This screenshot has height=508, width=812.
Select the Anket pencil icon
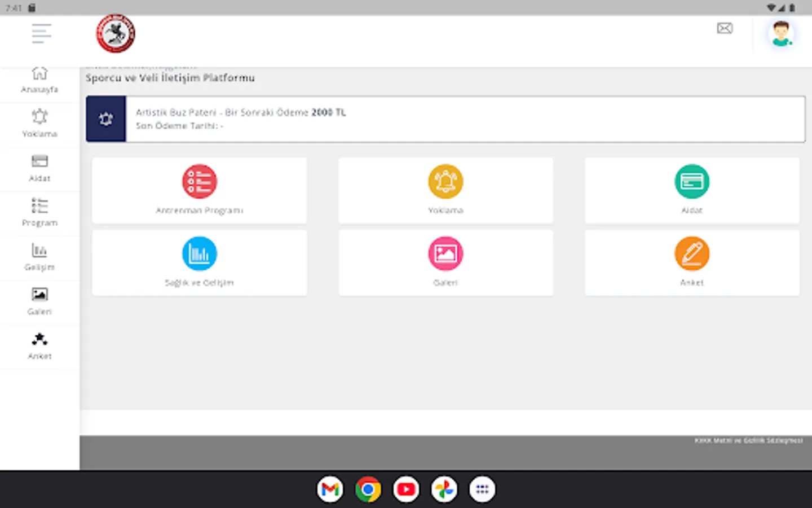tap(692, 253)
